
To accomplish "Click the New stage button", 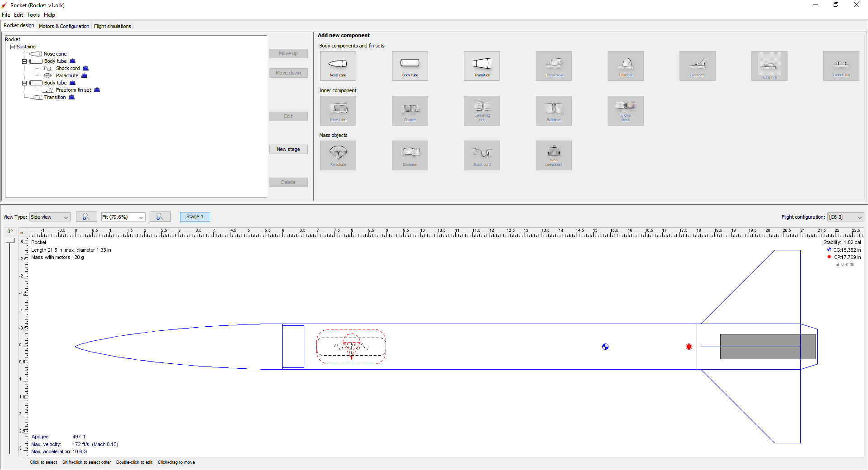I will tap(288, 149).
